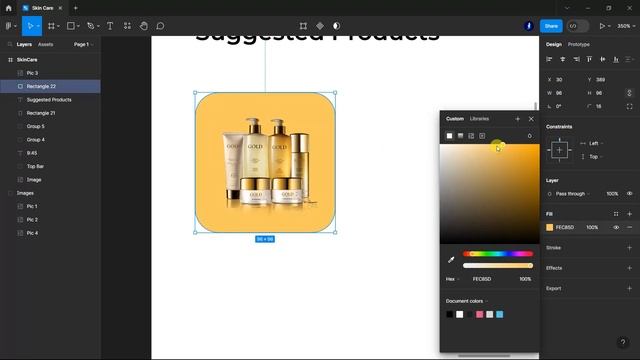Align selection to bottom

coord(616,60)
